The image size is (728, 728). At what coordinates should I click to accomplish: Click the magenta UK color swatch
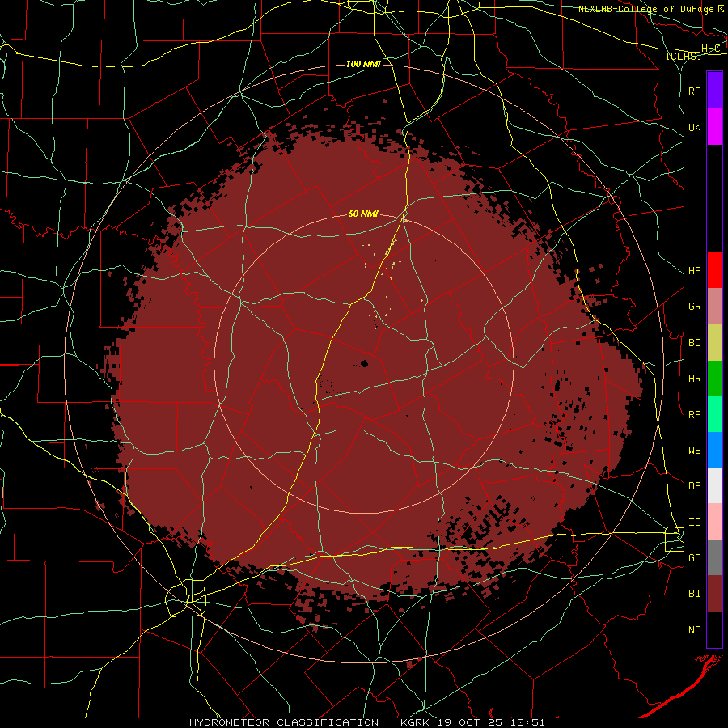click(x=714, y=127)
